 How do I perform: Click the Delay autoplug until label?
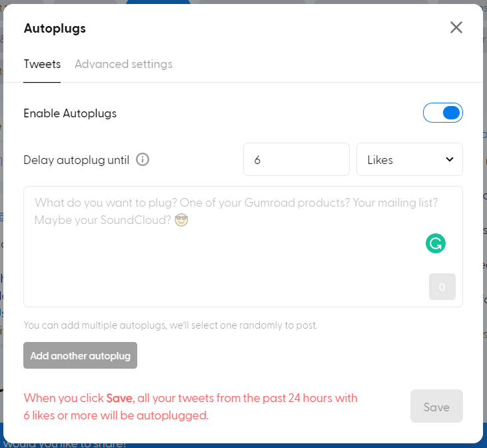point(77,160)
